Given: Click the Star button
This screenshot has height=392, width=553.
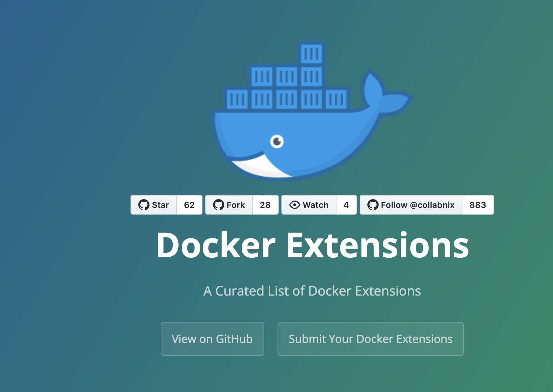Looking at the screenshot, I should (x=154, y=205).
